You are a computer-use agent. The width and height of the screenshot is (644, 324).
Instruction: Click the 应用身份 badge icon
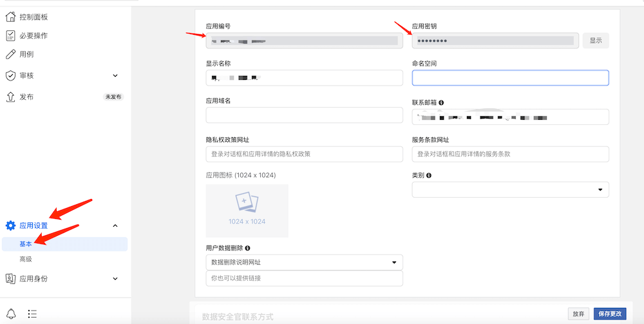pyautogui.click(x=10, y=279)
